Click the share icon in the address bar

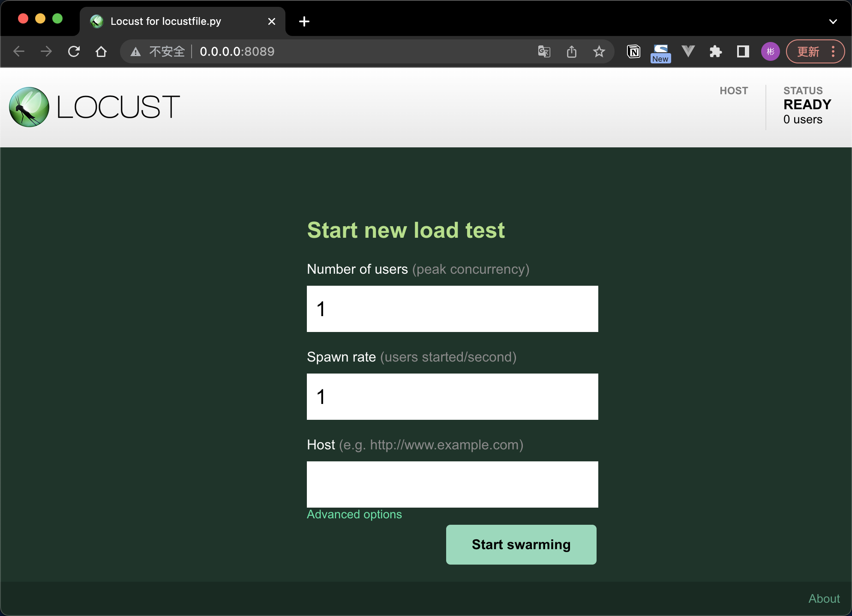[572, 51]
